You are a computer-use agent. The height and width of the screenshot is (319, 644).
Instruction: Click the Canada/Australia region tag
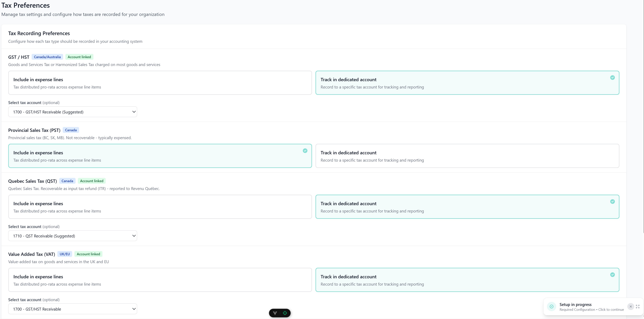pos(47,57)
